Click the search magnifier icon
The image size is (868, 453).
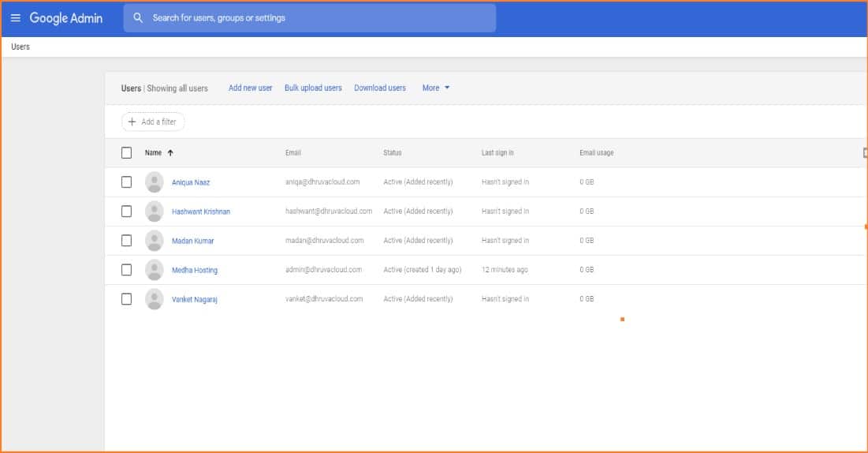click(138, 18)
